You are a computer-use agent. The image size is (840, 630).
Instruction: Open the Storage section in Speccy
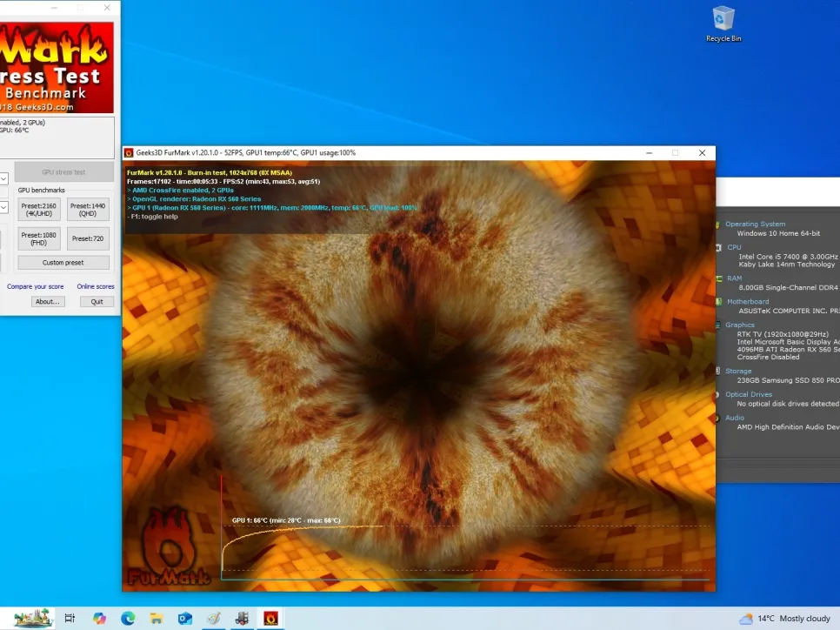(x=738, y=371)
